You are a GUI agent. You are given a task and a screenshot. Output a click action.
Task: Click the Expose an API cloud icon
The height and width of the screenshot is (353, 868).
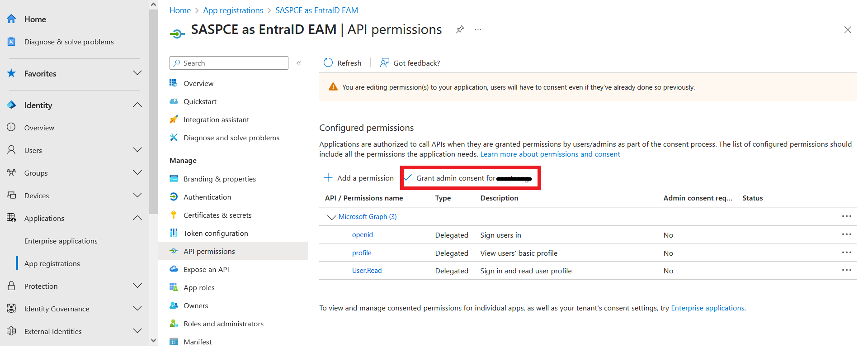[x=174, y=269]
